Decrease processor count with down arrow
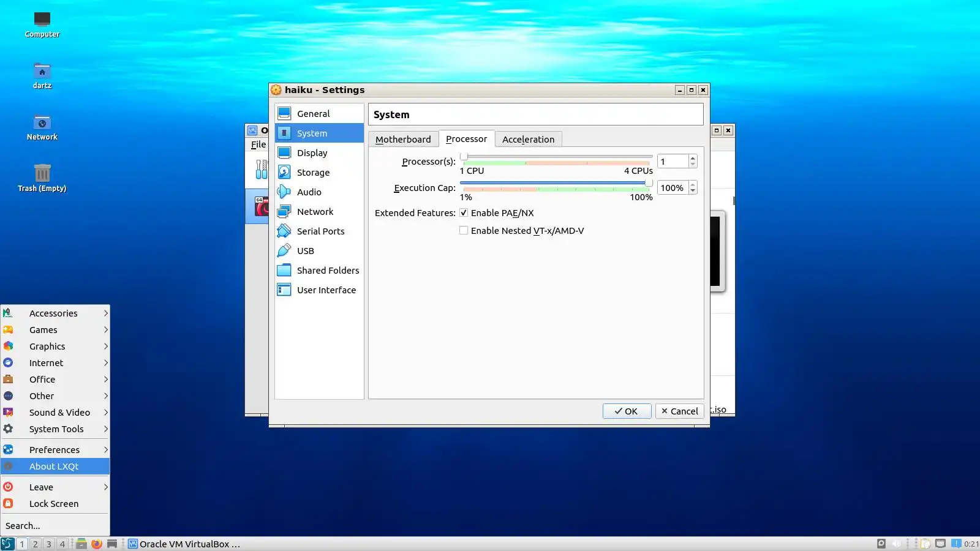The image size is (980, 551). 693,165
